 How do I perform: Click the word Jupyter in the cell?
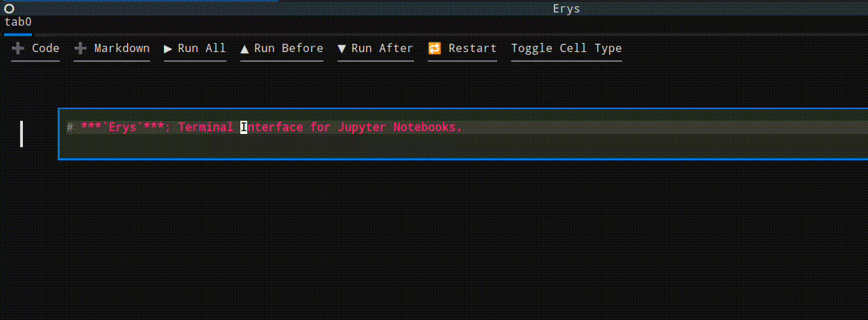362,128
